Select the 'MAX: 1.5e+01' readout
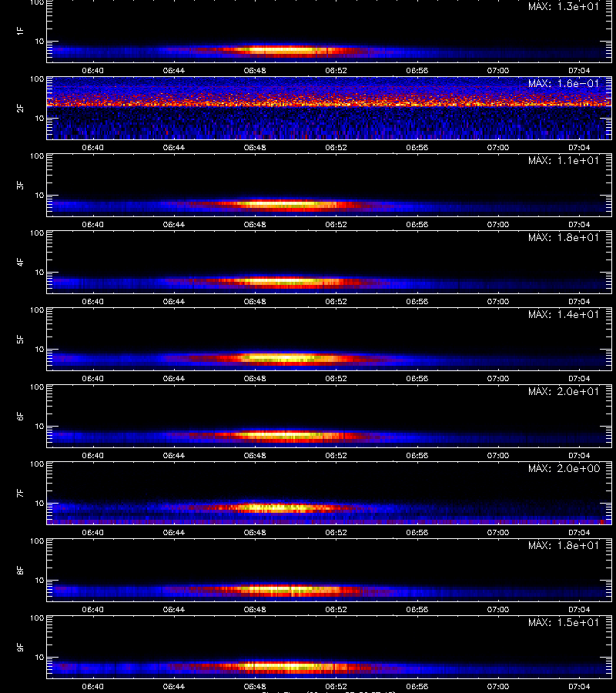Viewport: 616px width, 693px height. coord(564,622)
